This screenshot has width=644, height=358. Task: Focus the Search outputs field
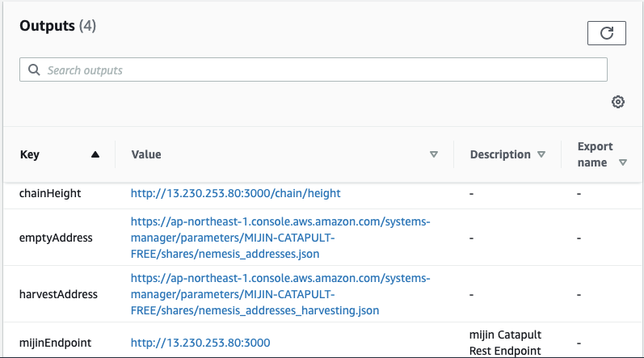click(314, 69)
